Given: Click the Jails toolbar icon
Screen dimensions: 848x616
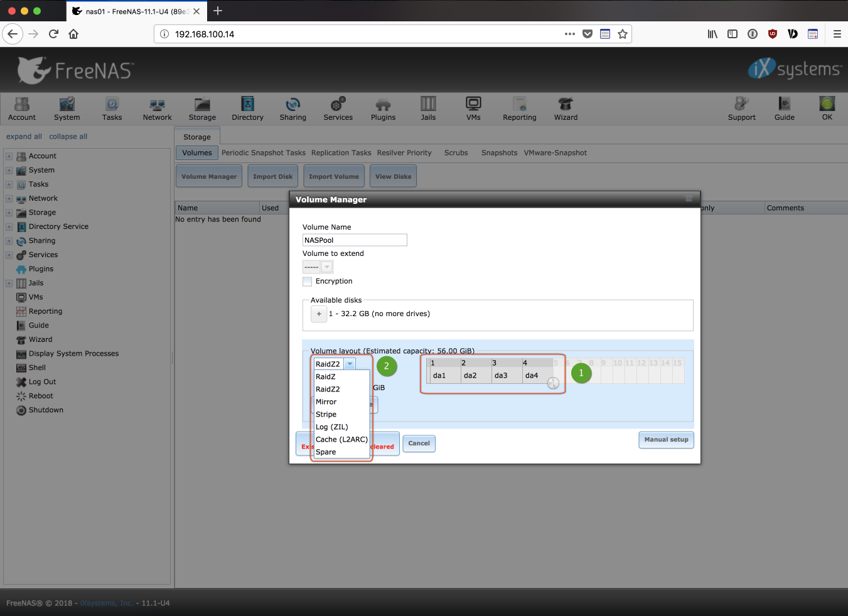Looking at the screenshot, I should 428,109.
